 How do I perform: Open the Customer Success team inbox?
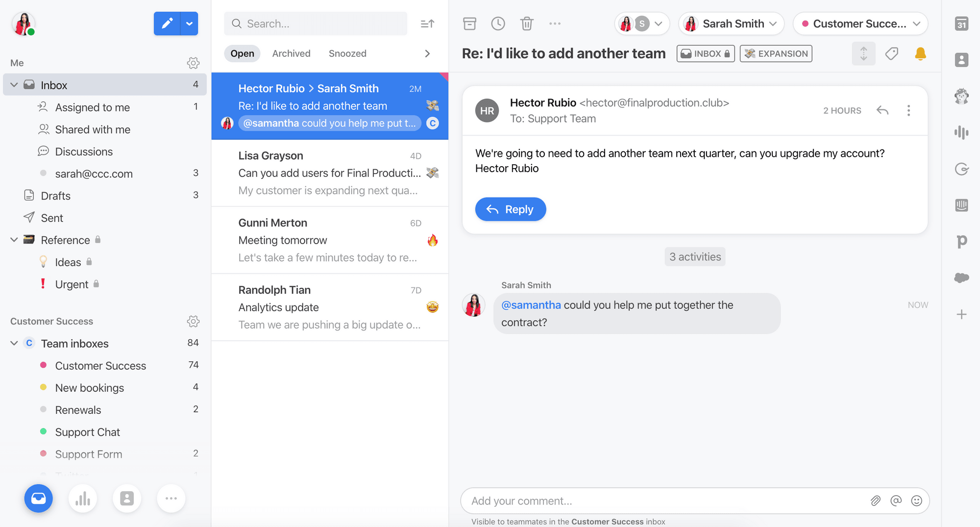coord(105,366)
